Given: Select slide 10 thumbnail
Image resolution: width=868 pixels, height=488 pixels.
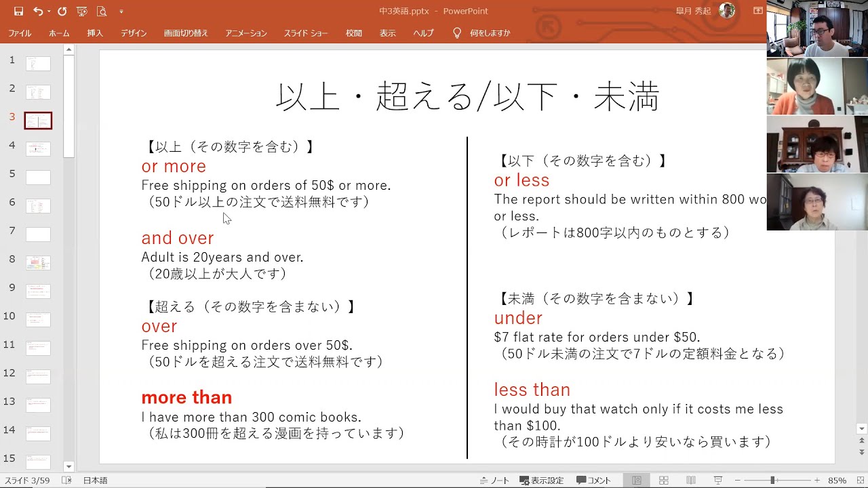Looking at the screenshot, I should coord(38,319).
